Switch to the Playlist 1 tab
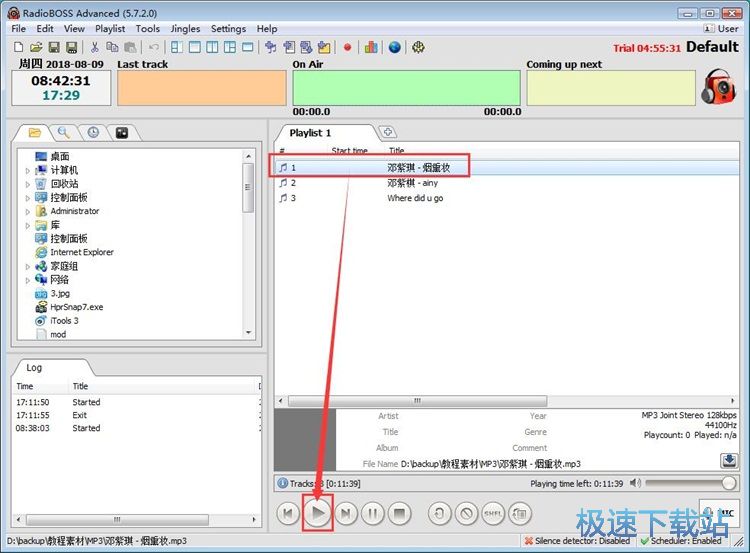This screenshot has height=553, width=750. [310, 133]
